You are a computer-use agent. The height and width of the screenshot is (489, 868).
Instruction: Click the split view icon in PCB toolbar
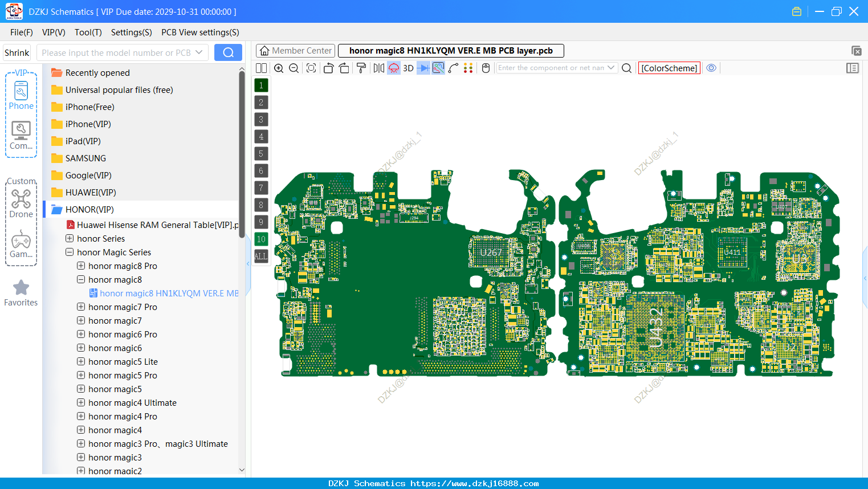pos(261,68)
